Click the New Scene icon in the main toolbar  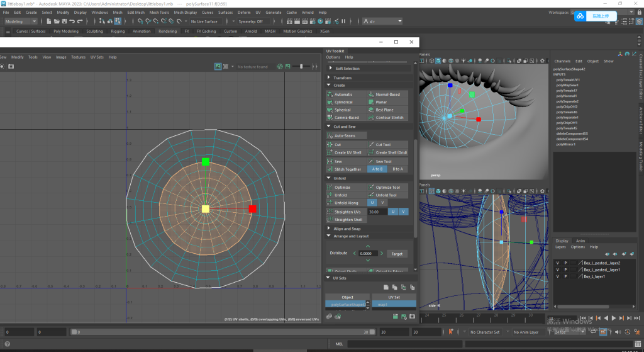click(49, 21)
